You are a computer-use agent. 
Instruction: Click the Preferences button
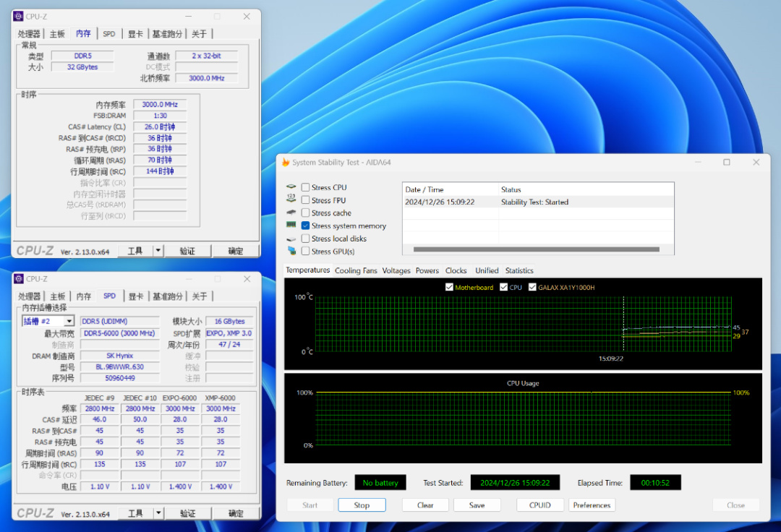[x=592, y=505]
